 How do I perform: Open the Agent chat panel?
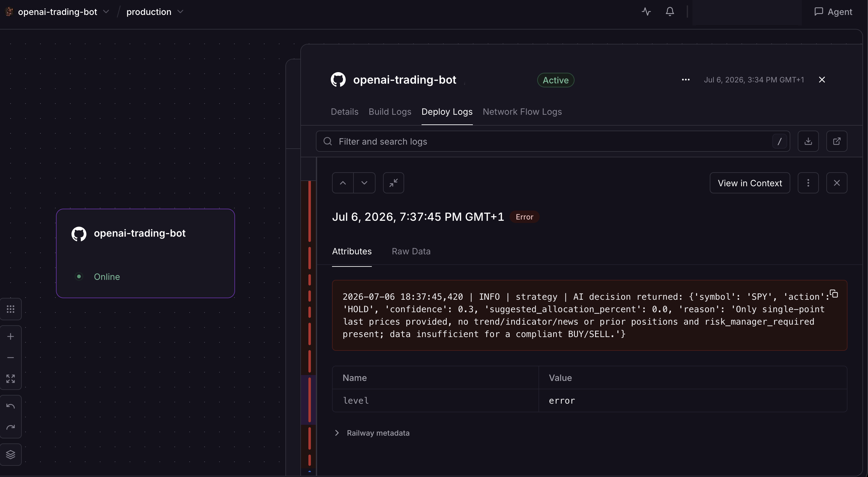[x=833, y=12]
